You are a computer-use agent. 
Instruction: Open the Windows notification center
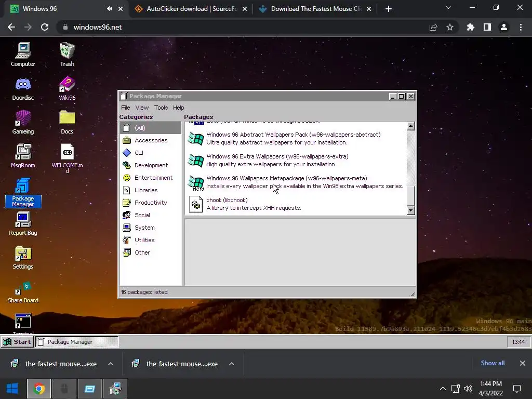pos(517,389)
